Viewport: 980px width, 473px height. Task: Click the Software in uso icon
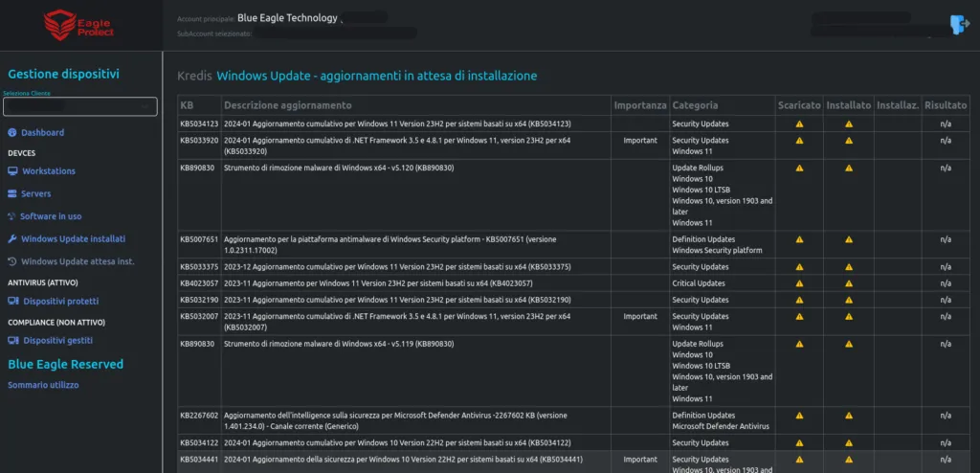pyautogui.click(x=11, y=216)
